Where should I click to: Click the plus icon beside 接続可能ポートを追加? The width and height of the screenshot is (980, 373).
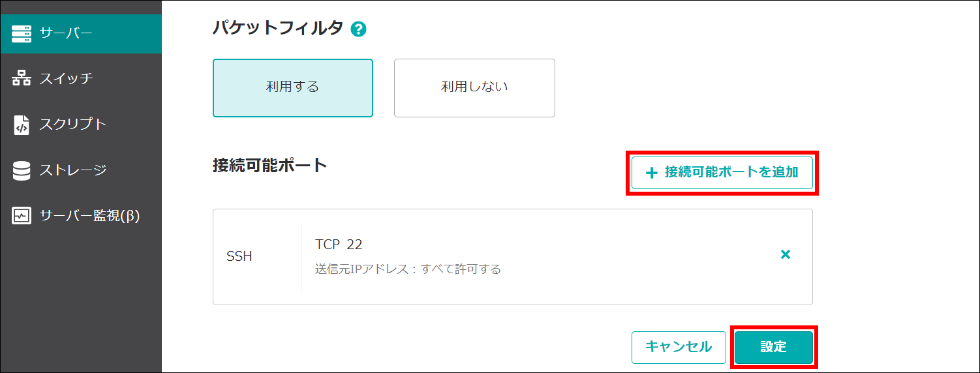[x=651, y=173]
